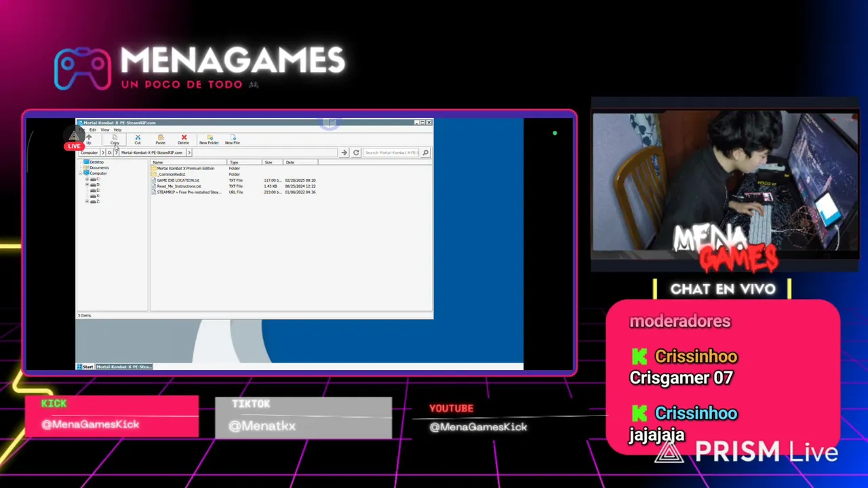Open the Start menu
868x488 pixels.
(x=85, y=367)
